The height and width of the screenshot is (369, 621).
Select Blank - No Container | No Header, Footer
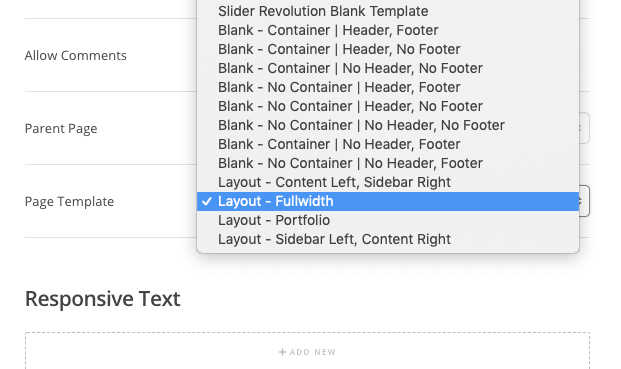click(388, 163)
